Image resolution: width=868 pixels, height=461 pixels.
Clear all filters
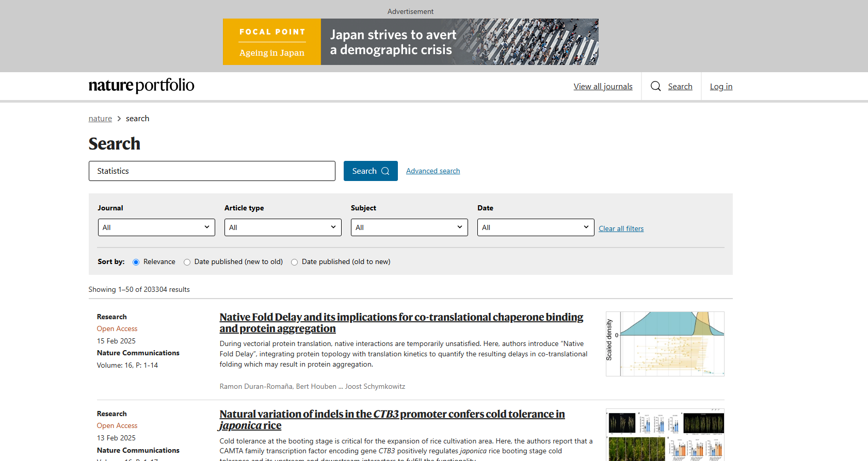[x=621, y=228]
